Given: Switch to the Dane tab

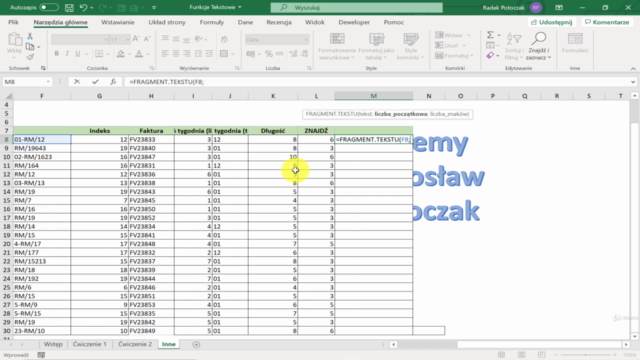Looking at the screenshot, I should coord(245,22).
